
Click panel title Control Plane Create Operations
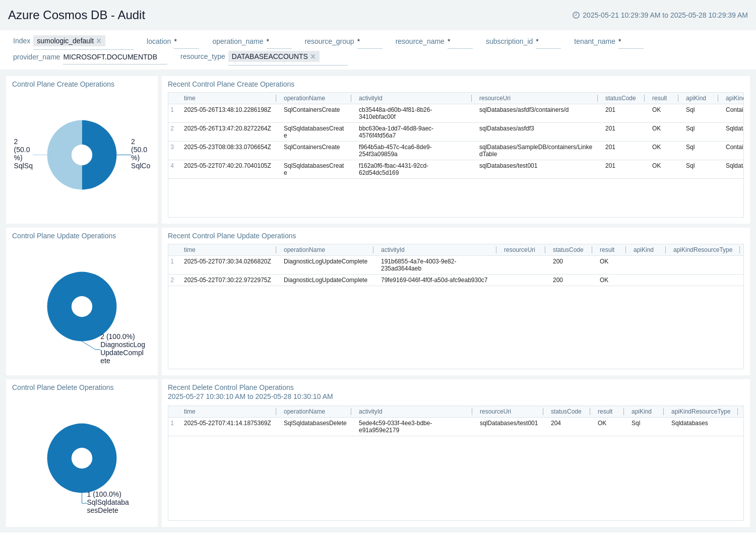63,84
